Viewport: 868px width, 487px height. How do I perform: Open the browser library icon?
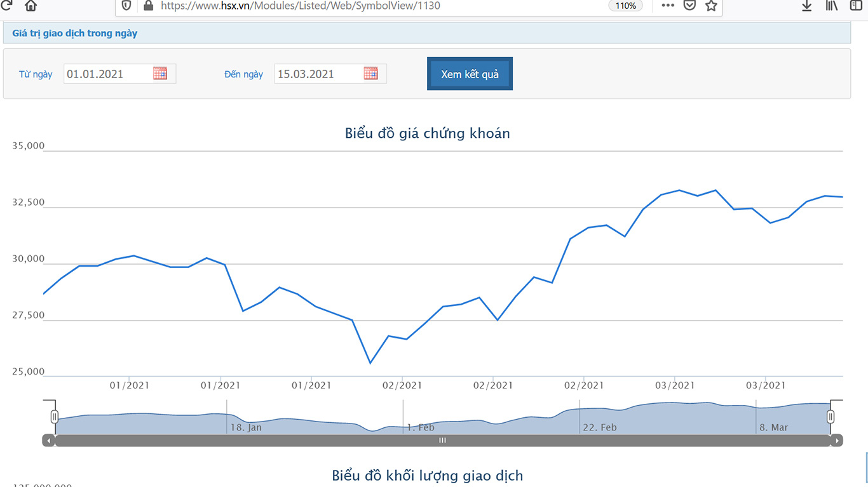(832, 6)
